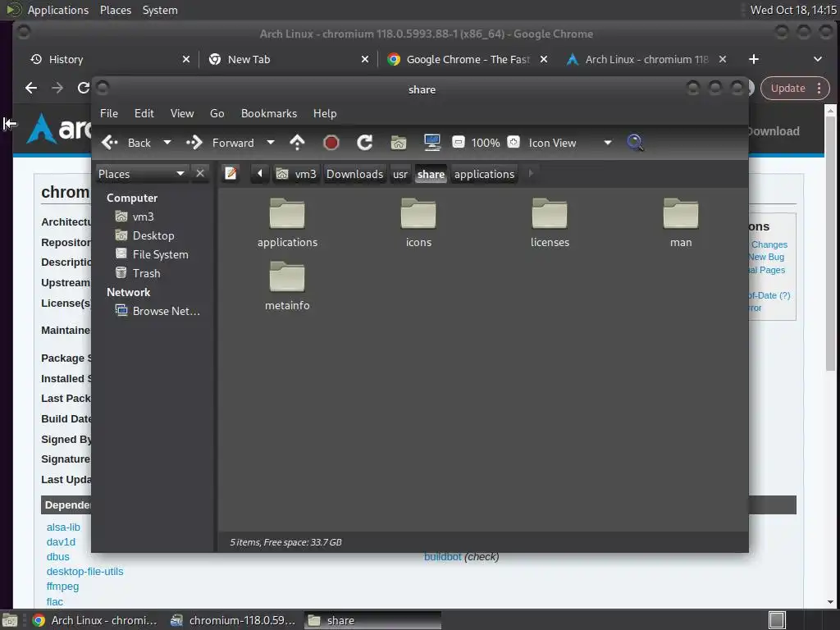Open Trash in the sidebar
The width and height of the screenshot is (840, 630).
pos(138,273)
